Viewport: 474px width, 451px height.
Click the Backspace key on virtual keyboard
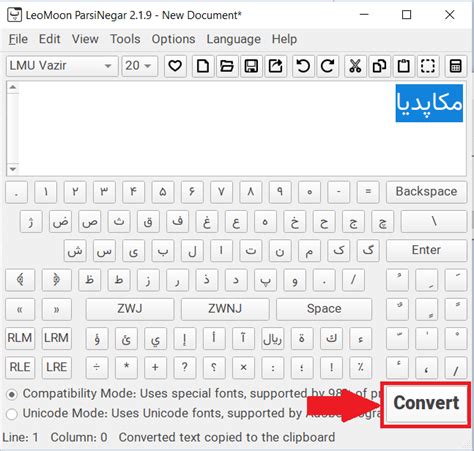click(x=426, y=192)
